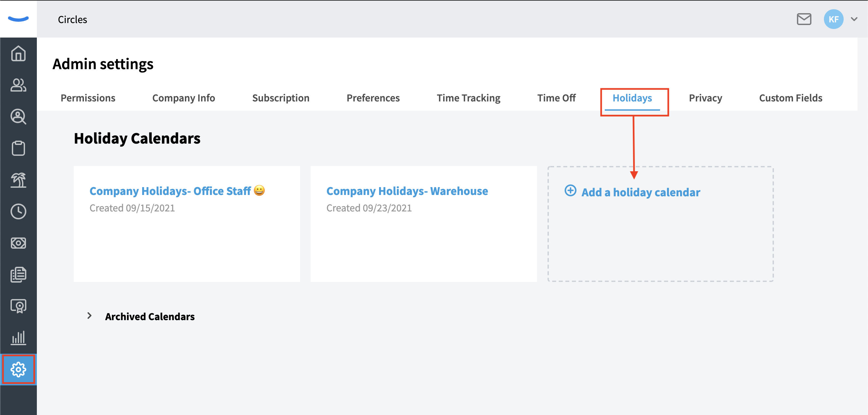Open the documents icon in sidebar
This screenshot has height=415, width=868.
[18, 275]
